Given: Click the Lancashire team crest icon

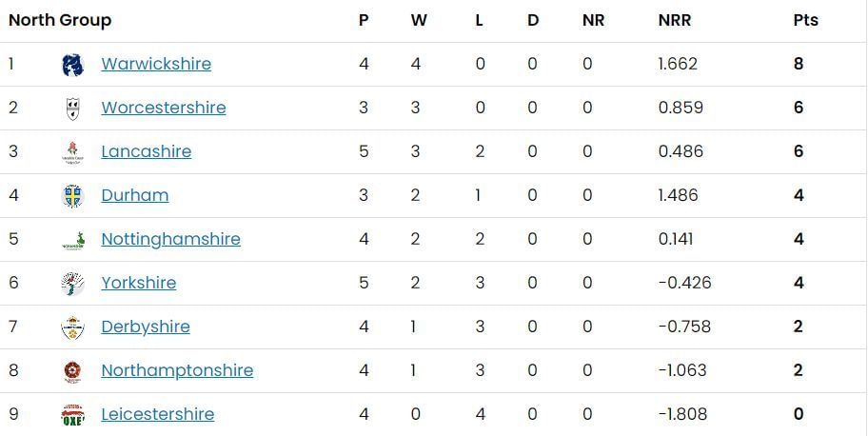Looking at the screenshot, I should 72,152.
